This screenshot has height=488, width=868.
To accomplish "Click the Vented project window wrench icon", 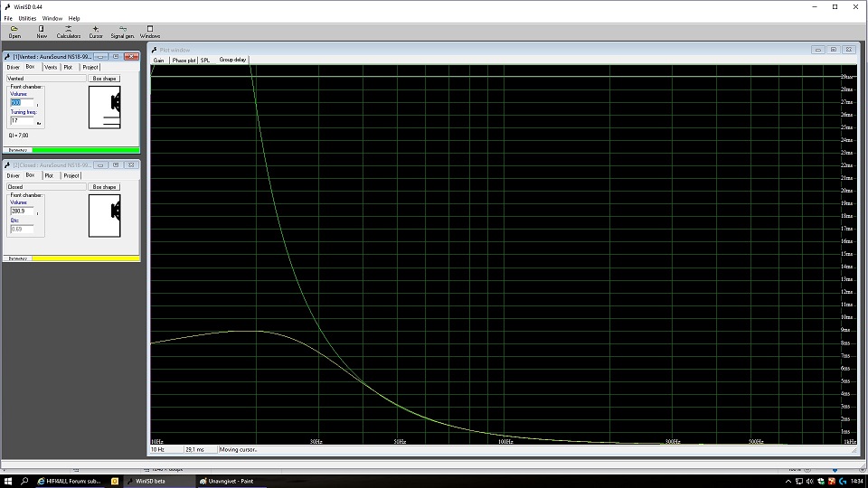I will [x=8, y=56].
